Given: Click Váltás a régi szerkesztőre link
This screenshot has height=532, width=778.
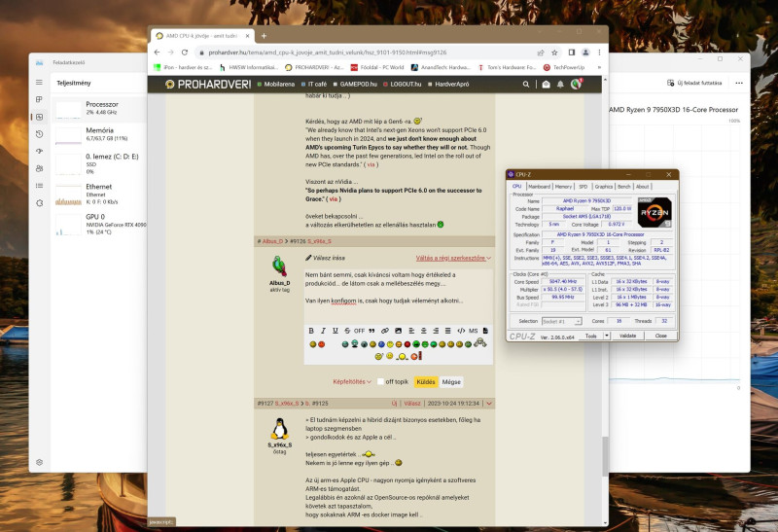Looking at the screenshot, I should point(453,258).
